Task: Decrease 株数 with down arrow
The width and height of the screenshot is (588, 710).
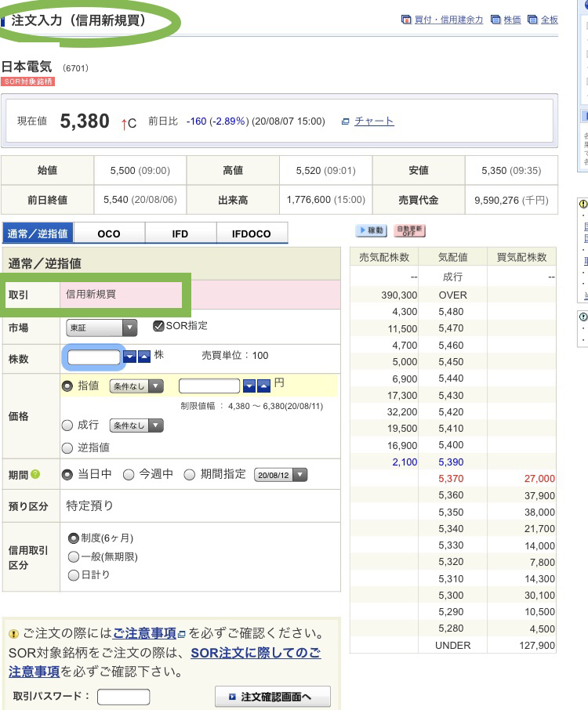Action: (129, 357)
